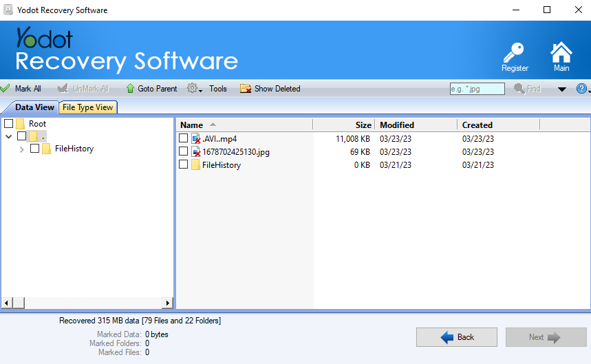Select FileHistory name in file list
The width and height of the screenshot is (591, 364).
coord(222,165)
